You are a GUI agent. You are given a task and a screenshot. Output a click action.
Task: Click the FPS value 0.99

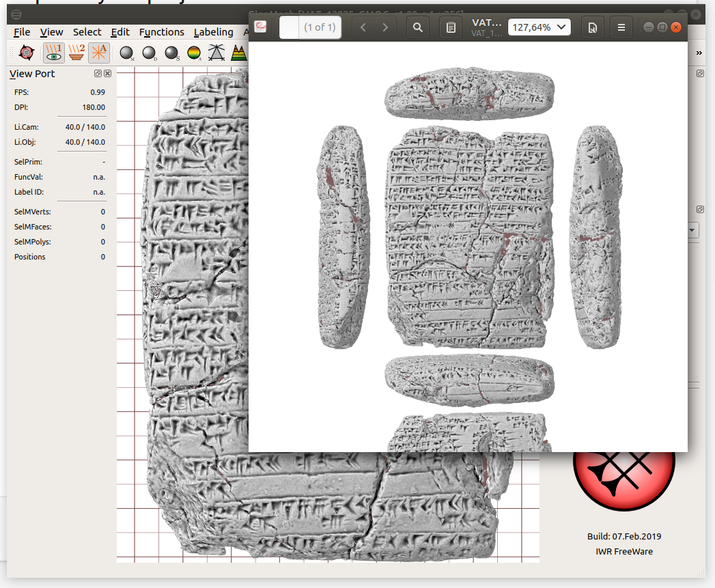click(98, 92)
